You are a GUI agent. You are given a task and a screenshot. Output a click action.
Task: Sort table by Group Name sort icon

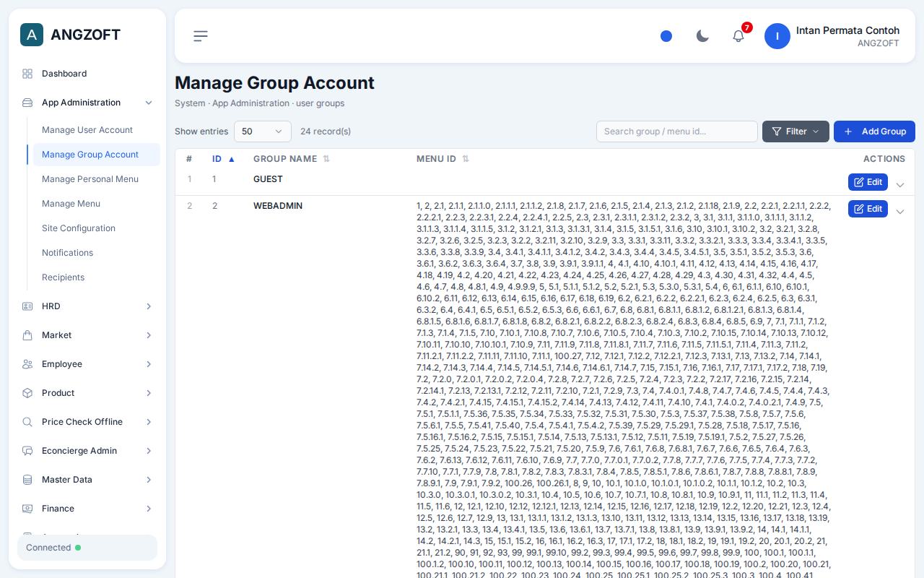pos(326,159)
